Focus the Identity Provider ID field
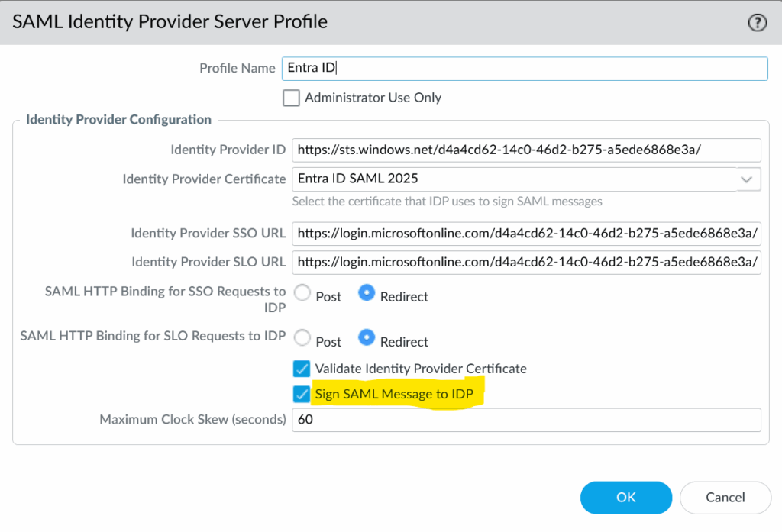This screenshot has height=532, width=782. (526, 150)
